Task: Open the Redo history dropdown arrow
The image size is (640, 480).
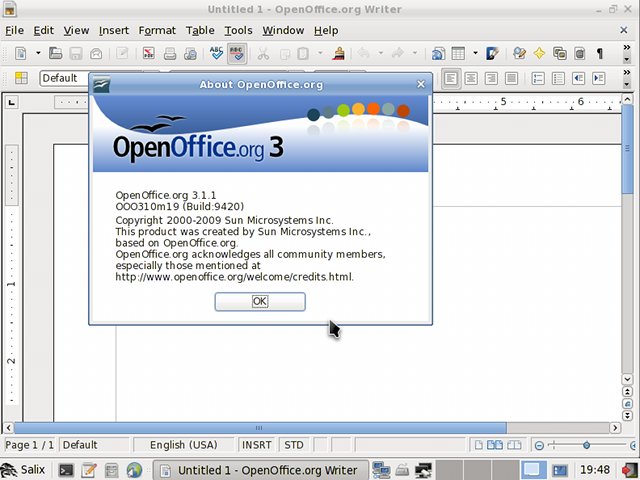Action: tap(415, 53)
